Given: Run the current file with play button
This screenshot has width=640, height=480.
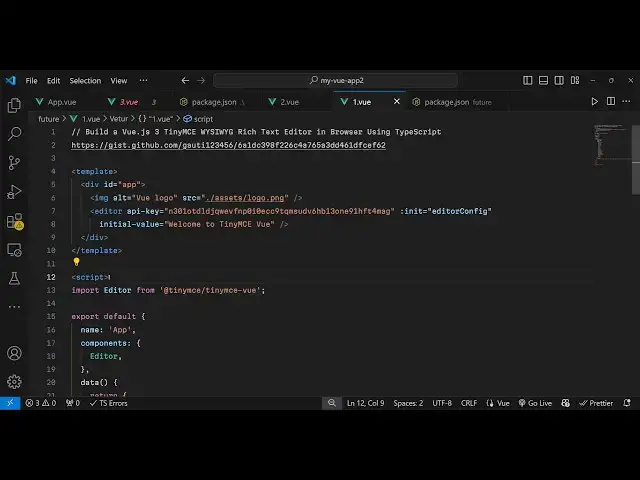Looking at the screenshot, I should (x=595, y=102).
